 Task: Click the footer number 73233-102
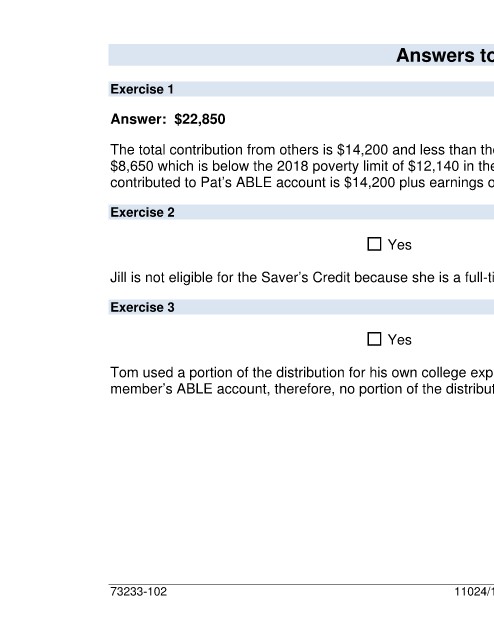pyautogui.click(x=138, y=592)
